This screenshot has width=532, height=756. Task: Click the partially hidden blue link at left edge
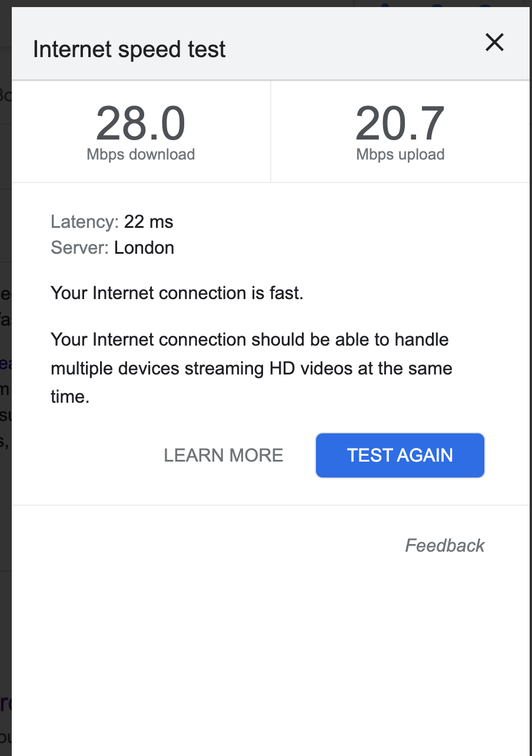[x=6, y=364]
